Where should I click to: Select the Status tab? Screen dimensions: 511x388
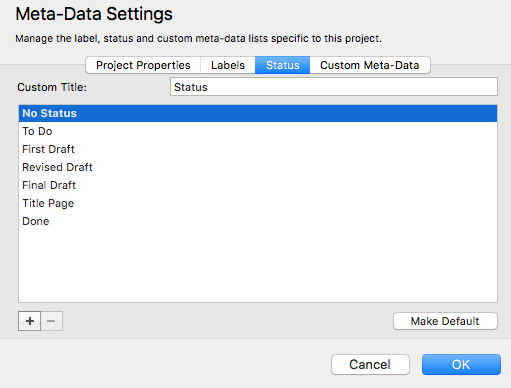tap(283, 65)
